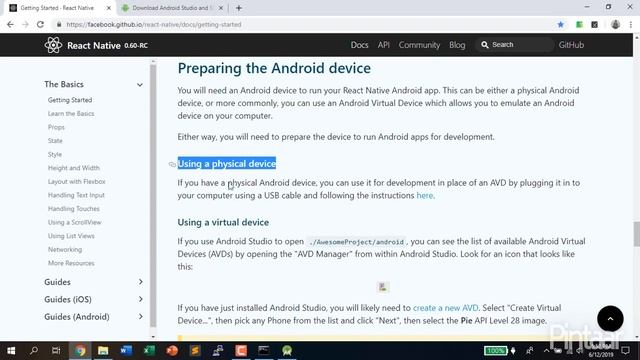Follow the 'create a new AVD' link
This screenshot has width=640, height=360.
(x=445, y=308)
